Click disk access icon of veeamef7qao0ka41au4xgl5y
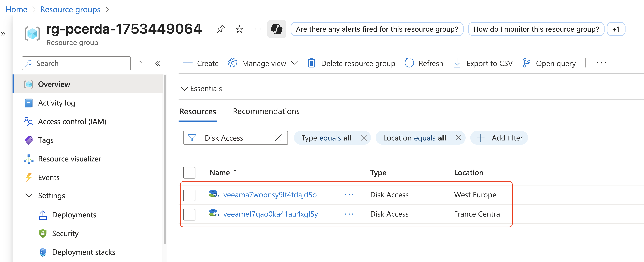 [214, 213]
